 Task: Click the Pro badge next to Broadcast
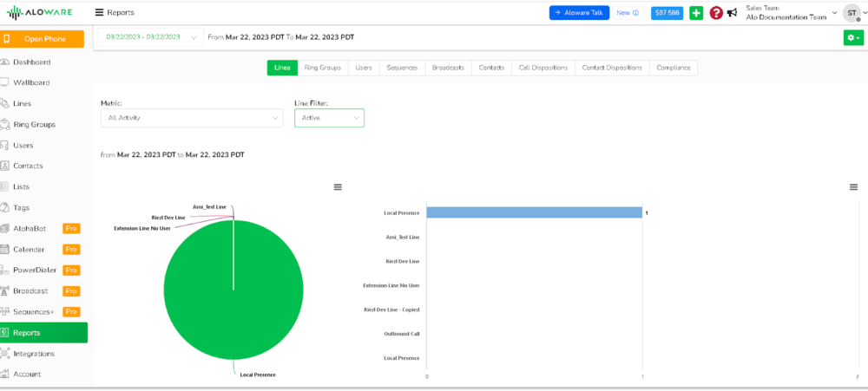pyautogui.click(x=71, y=291)
